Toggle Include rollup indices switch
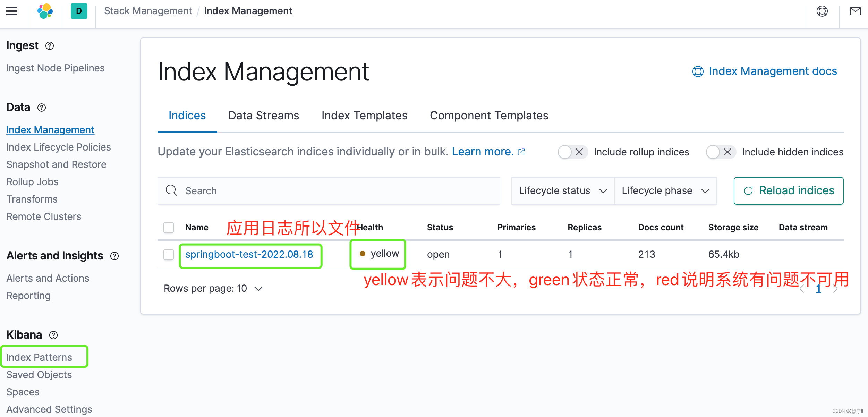This screenshot has width=868, height=417. point(572,152)
